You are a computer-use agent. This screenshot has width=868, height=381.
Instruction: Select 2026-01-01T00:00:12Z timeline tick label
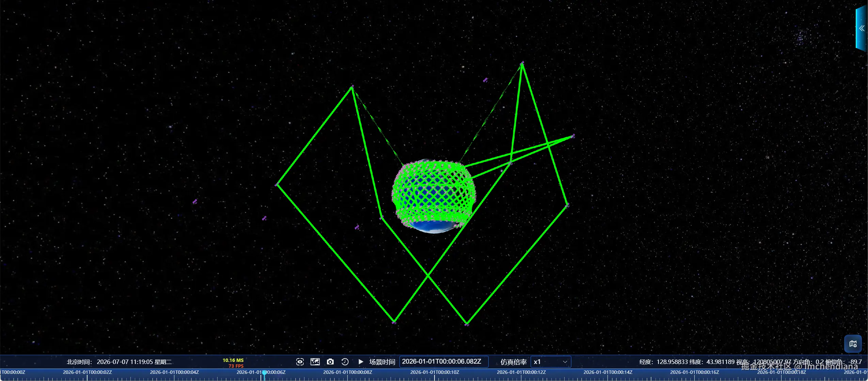point(521,372)
